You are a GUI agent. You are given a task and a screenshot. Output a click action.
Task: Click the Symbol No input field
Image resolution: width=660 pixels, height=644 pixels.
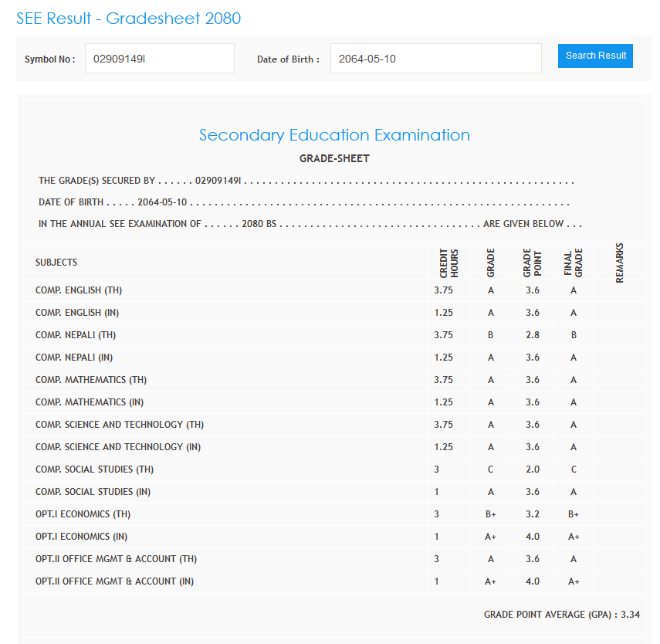tap(159, 59)
